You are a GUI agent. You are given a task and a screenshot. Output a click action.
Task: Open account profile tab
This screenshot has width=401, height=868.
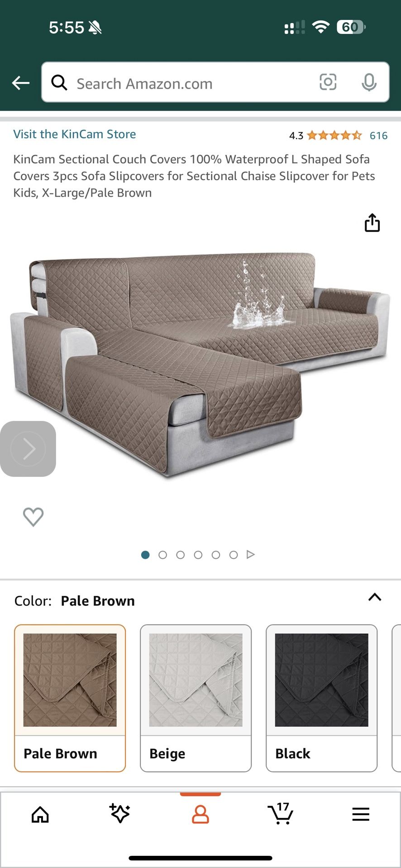tap(200, 814)
